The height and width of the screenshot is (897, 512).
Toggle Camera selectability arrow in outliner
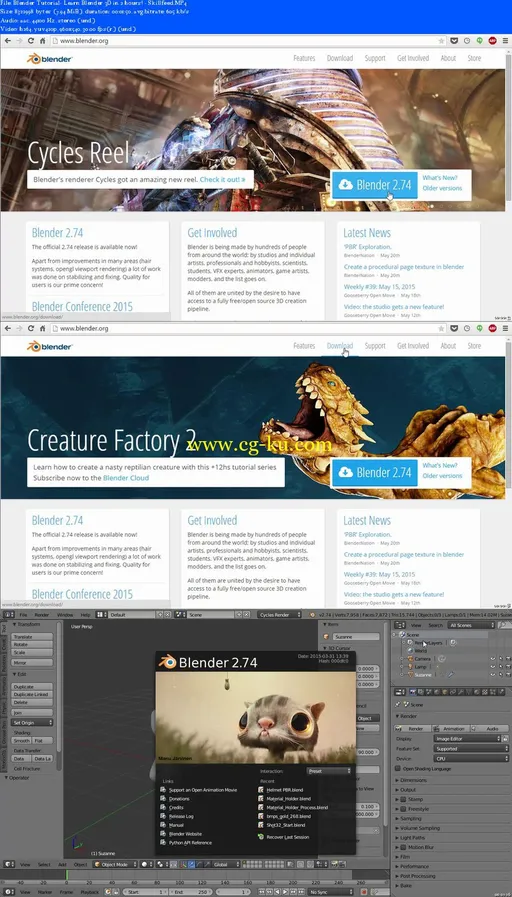(501, 659)
